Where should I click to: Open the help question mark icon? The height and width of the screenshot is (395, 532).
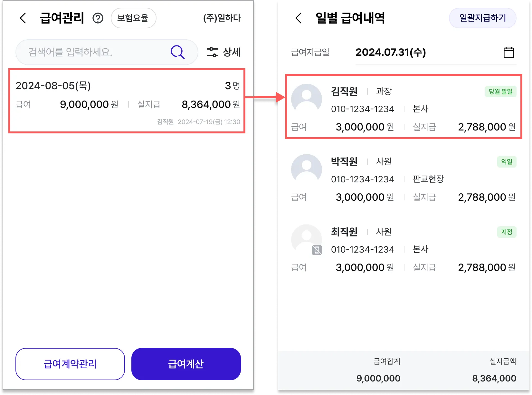(98, 18)
